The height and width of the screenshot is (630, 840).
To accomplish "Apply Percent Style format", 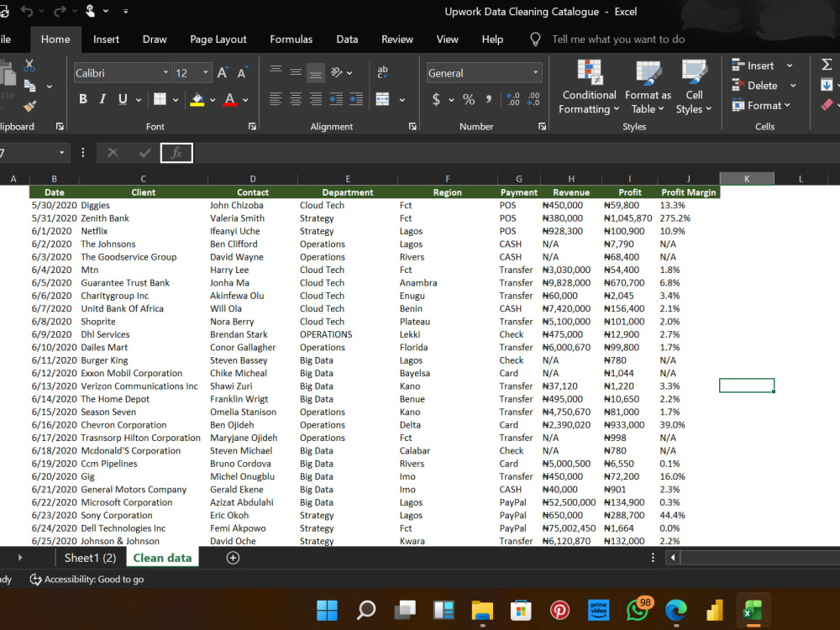I will (469, 99).
